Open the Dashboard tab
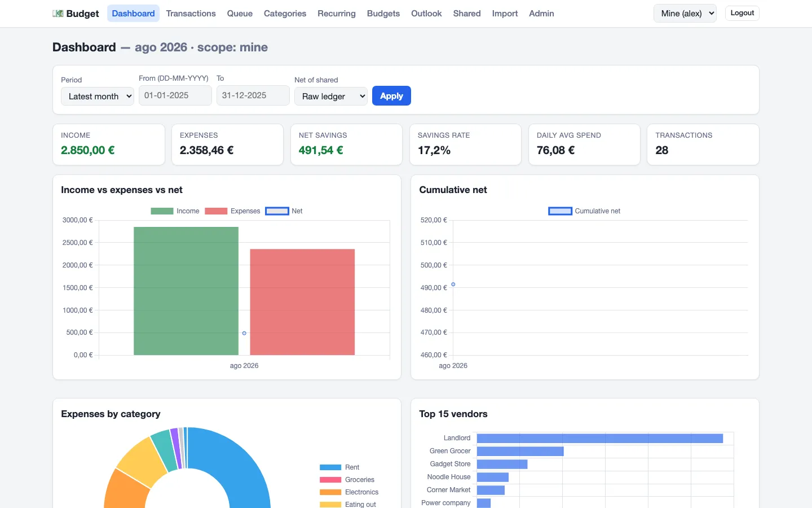812x508 pixels. point(133,14)
